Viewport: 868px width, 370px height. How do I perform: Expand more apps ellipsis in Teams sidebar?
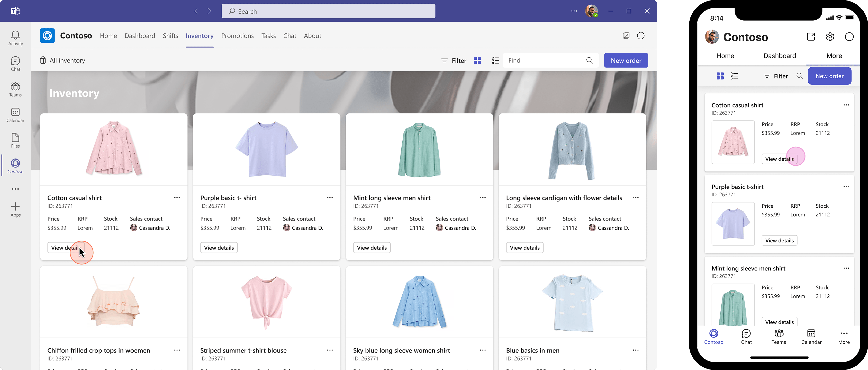15,189
